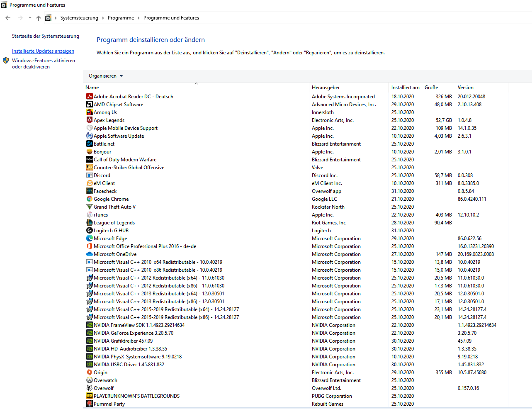The width and height of the screenshot is (532, 409).
Task: Go back with the back arrow
Action: click(8, 18)
